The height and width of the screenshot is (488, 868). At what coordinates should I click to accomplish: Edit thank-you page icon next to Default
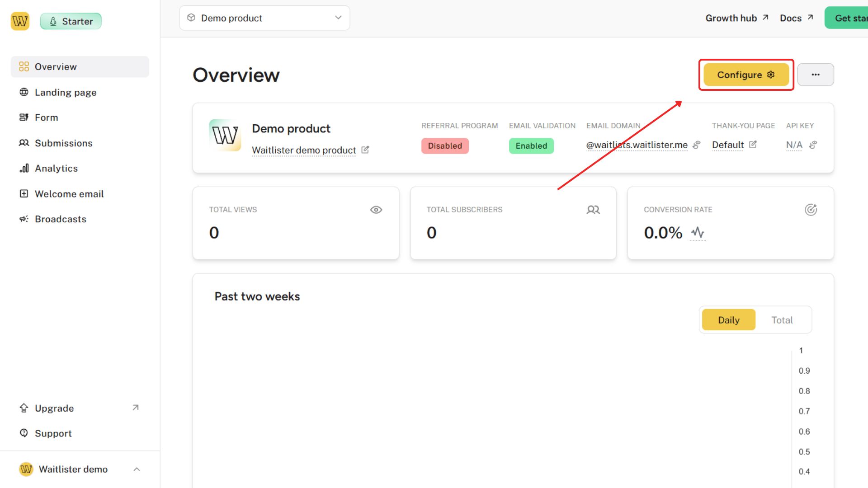(x=753, y=145)
